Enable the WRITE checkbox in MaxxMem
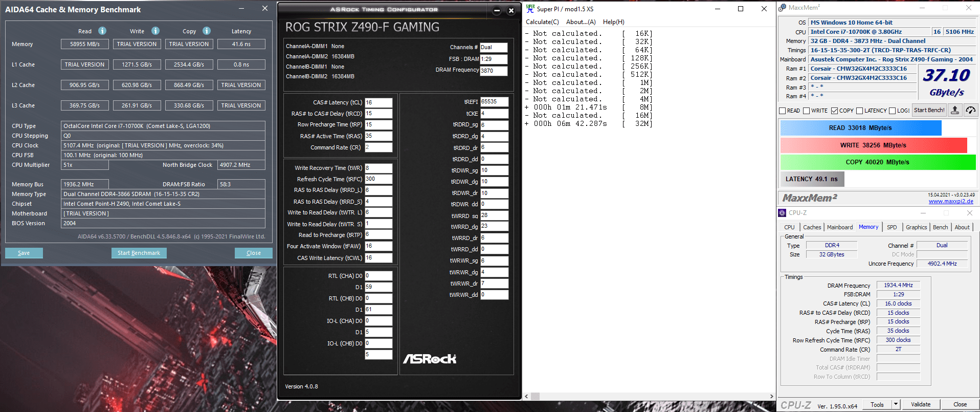This screenshot has width=980, height=412. pyautogui.click(x=807, y=111)
